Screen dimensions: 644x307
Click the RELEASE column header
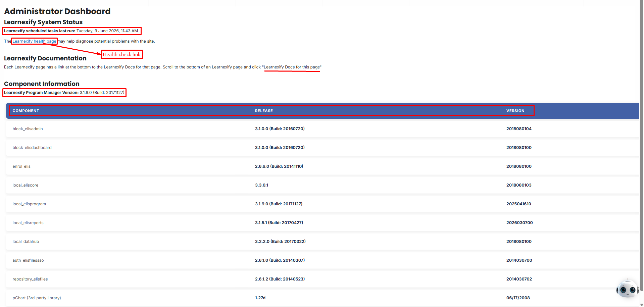coord(264,111)
